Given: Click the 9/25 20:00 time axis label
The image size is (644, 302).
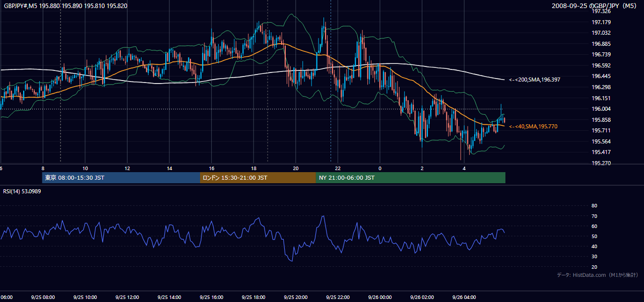Looking at the screenshot, I should (x=295, y=297).
